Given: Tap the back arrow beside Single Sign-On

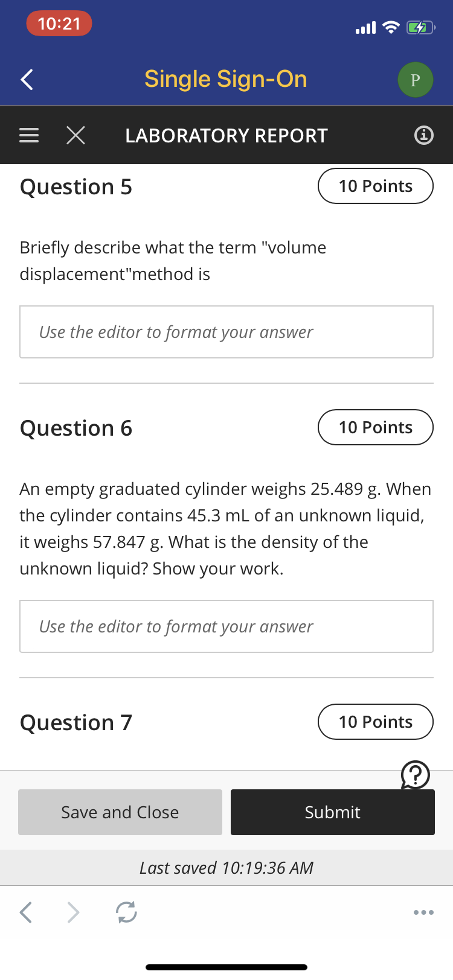Looking at the screenshot, I should 27,79.
